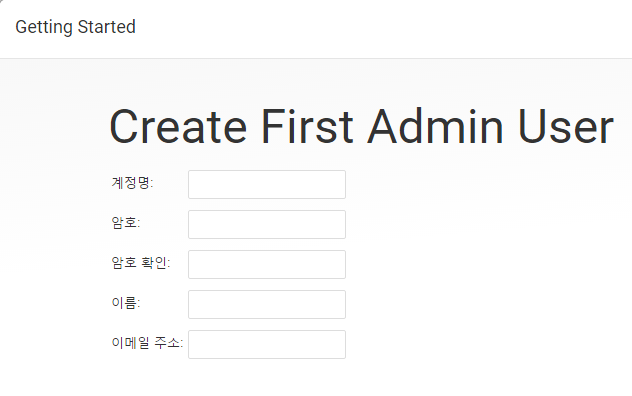
Task: Activate the 이메일 주소 email address field
Action: point(267,344)
